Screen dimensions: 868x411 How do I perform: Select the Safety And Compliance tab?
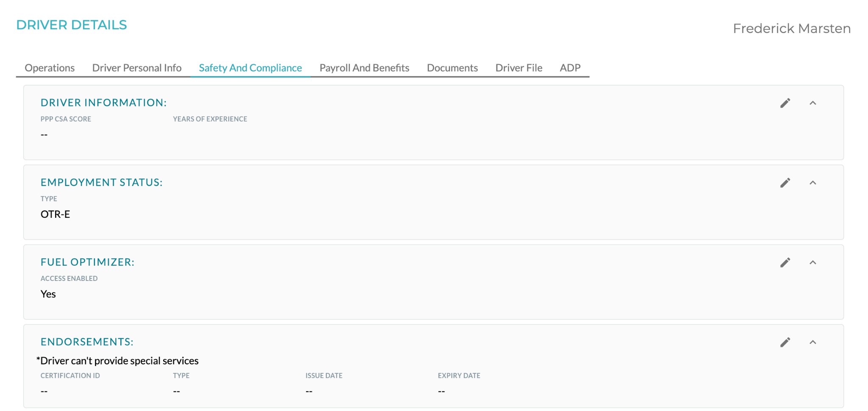coord(250,68)
